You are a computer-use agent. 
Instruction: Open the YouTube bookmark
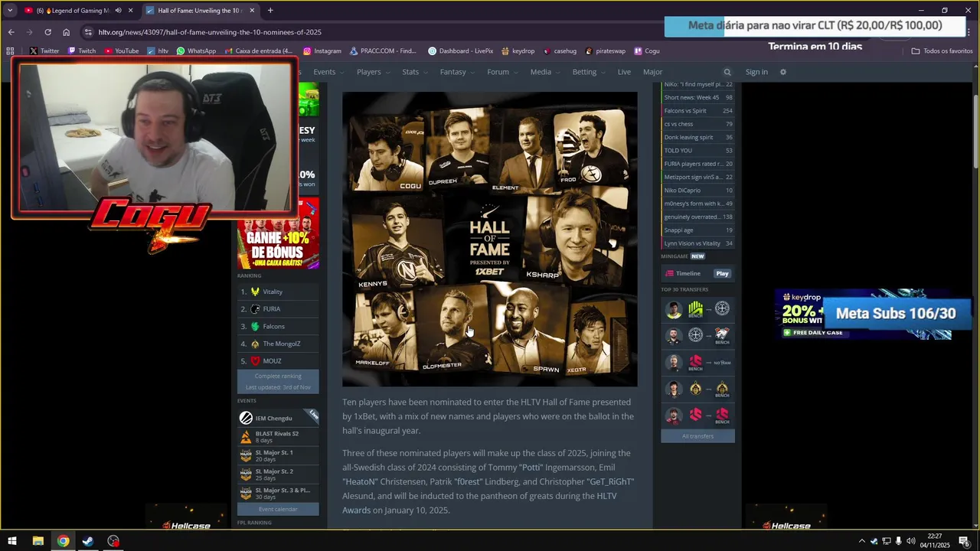(x=122, y=51)
